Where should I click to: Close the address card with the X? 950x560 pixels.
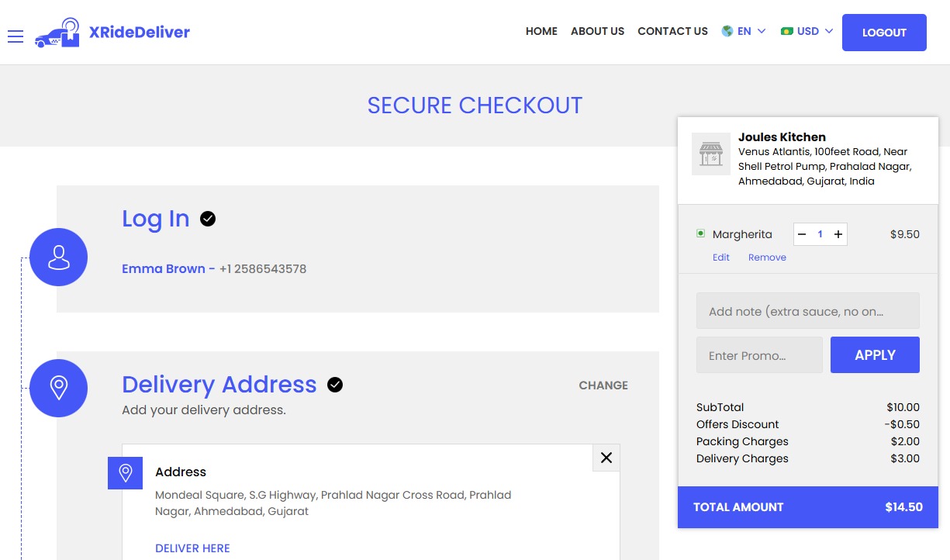(x=606, y=457)
